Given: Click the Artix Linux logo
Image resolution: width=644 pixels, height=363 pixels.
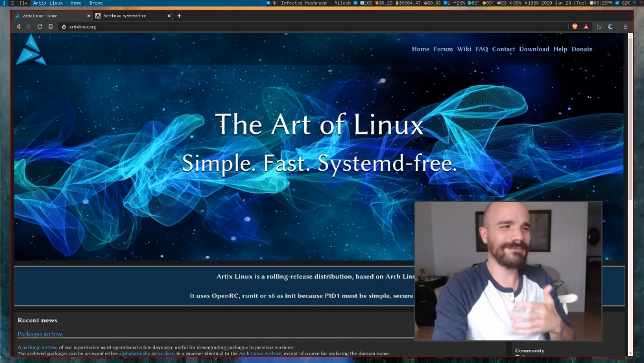Looking at the screenshot, I should pyautogui.click(x=30, y=50).
